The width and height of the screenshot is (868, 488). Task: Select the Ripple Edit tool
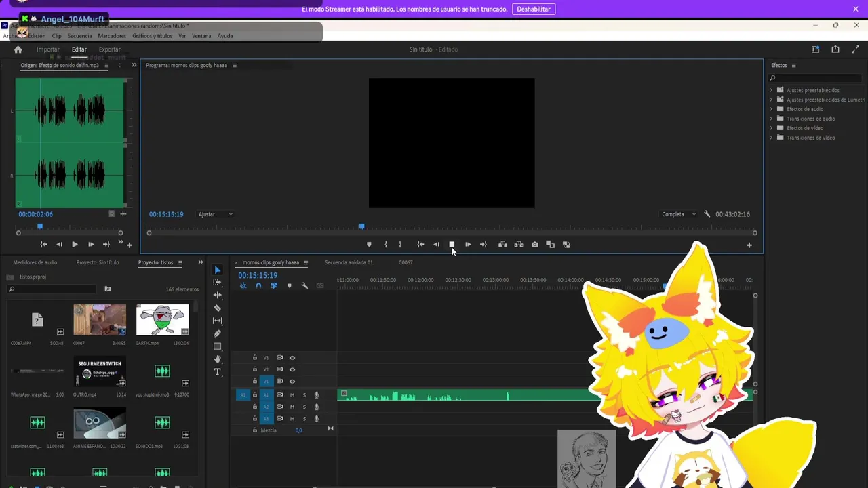tap(218, 295)
